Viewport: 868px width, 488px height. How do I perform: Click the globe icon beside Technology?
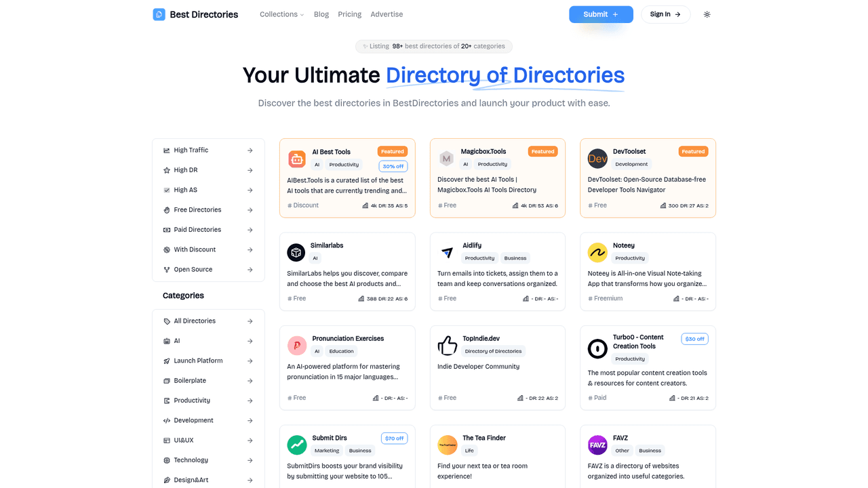(x=167, y=460)
